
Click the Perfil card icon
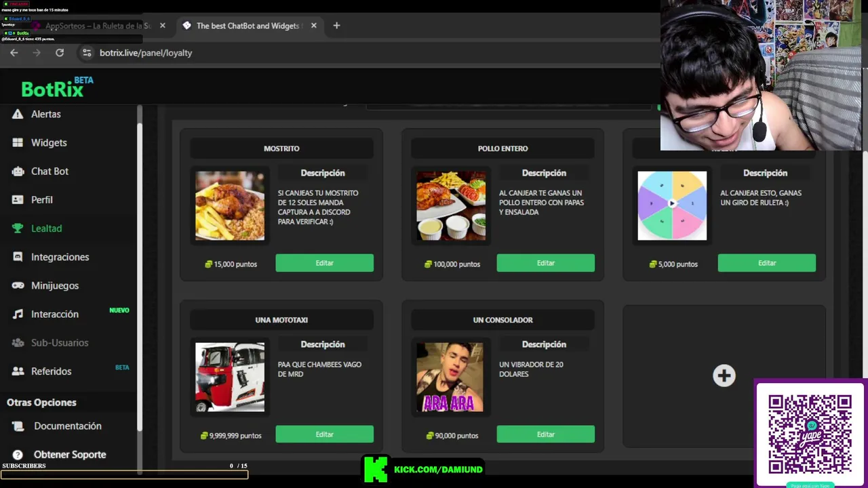(x=18, y=199)
